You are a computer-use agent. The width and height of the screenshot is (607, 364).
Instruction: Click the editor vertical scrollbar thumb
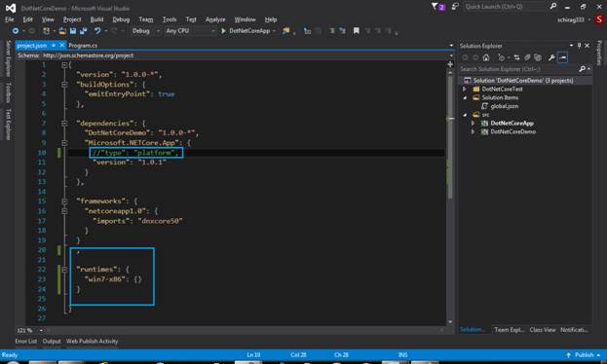tap(450, 137)
